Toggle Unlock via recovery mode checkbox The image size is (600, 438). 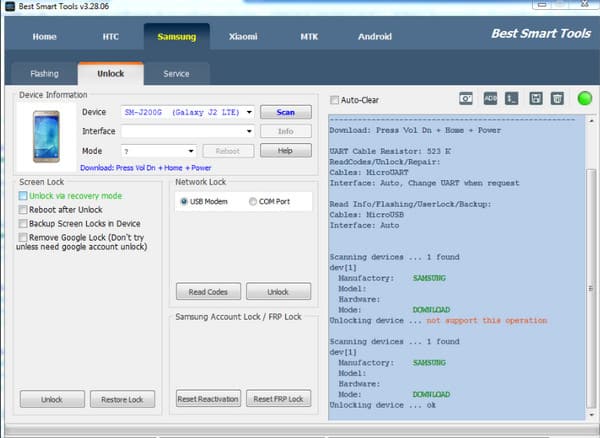pyautogui.click(x=23, y=196)
